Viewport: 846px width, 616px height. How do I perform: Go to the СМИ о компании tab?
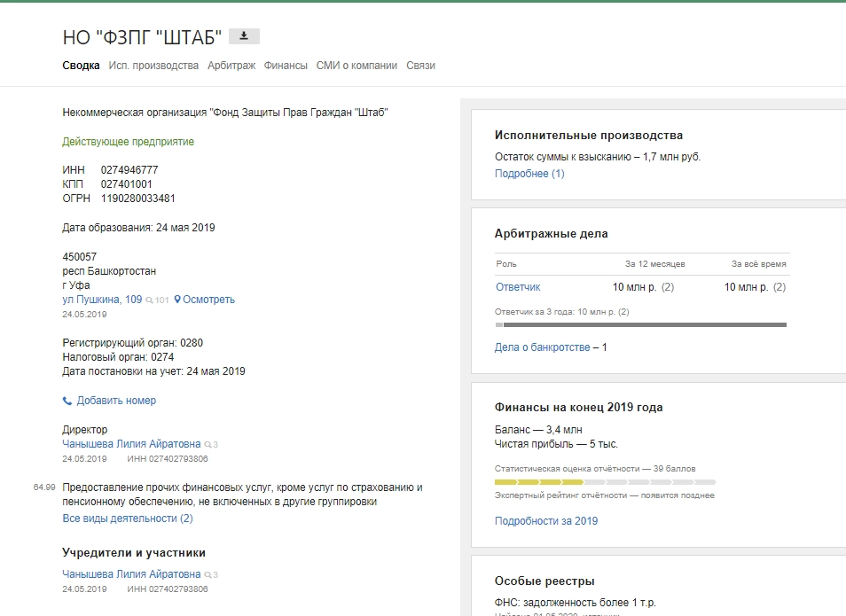point(356,66)
